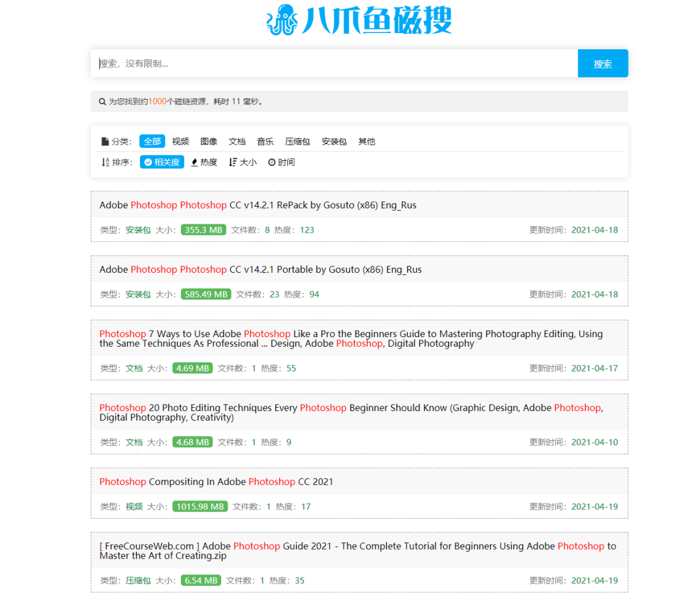Focus the search input field

(x=334, y=64)
